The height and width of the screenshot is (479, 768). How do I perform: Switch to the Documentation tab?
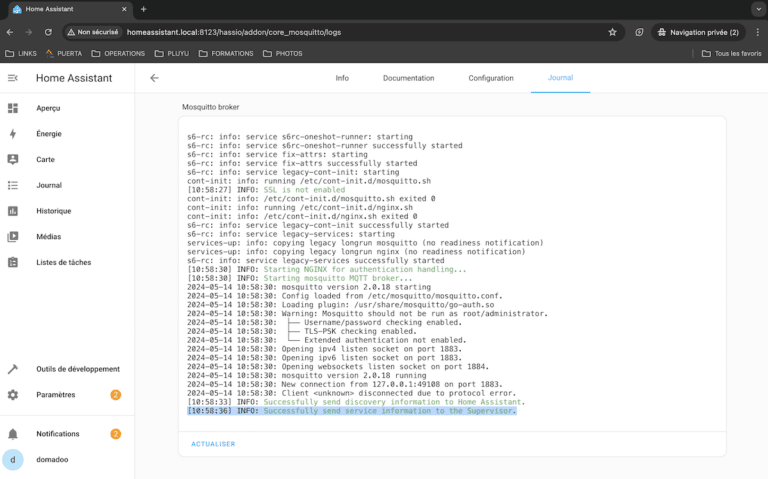tap(408, 78)
